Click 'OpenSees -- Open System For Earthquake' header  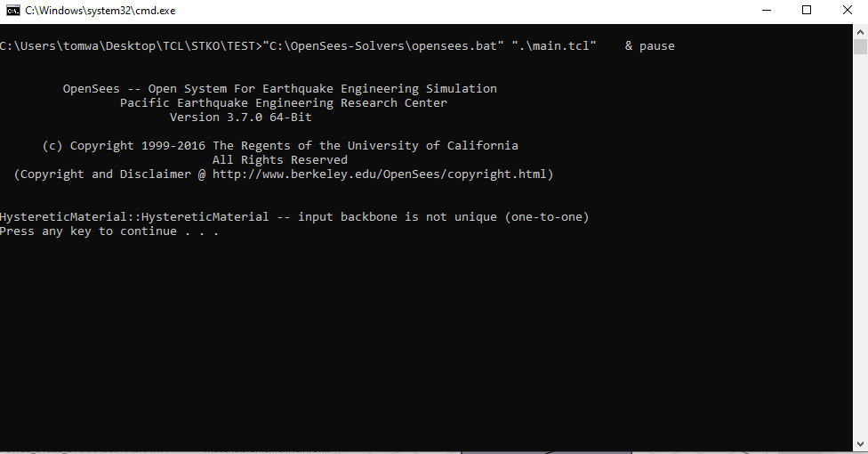click(279, 89)
